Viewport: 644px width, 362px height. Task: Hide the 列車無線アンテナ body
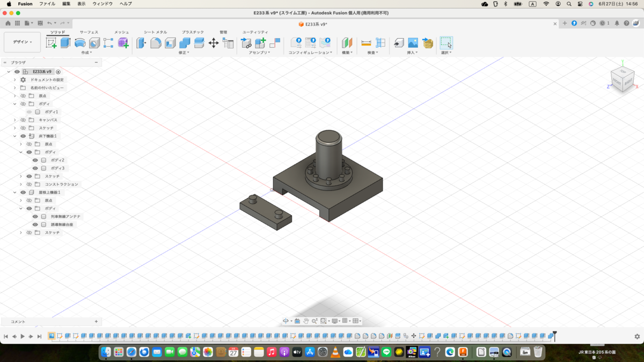point(35,216)
